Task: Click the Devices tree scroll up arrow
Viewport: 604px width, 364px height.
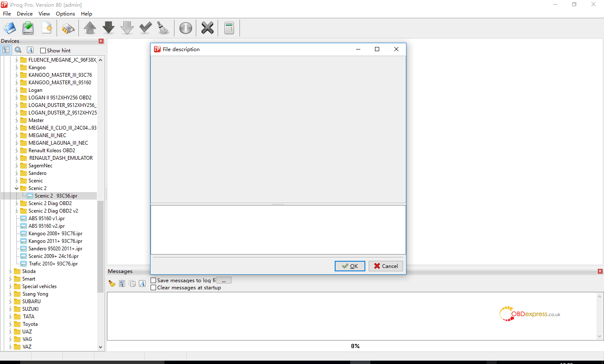Action: (100, 60)
